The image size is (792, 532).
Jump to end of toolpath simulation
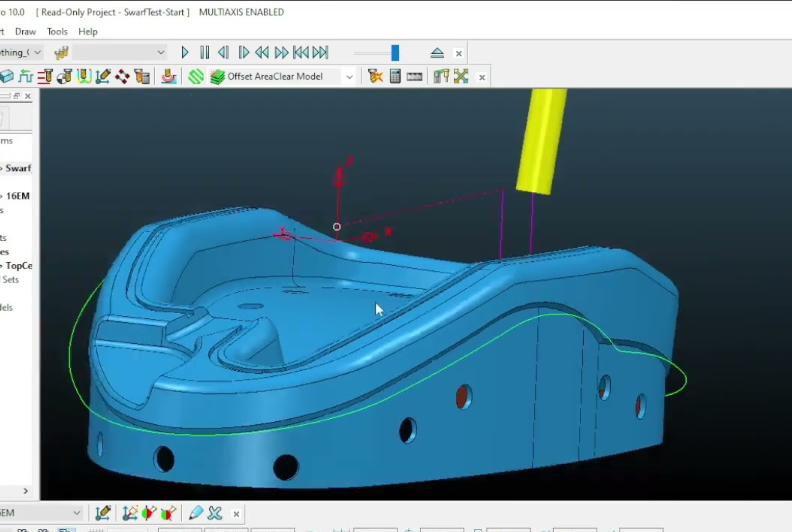pos(320,53)
